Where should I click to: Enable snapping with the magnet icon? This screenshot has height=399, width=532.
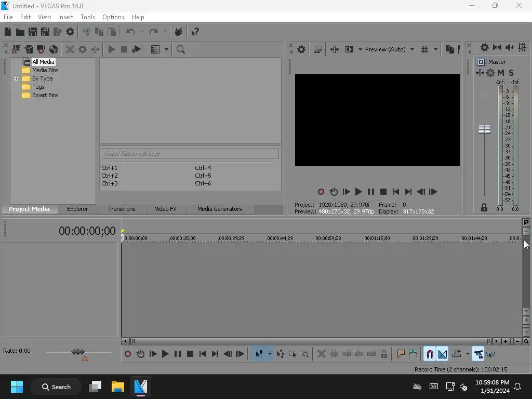pyautogui.click(x=430, y=354)
